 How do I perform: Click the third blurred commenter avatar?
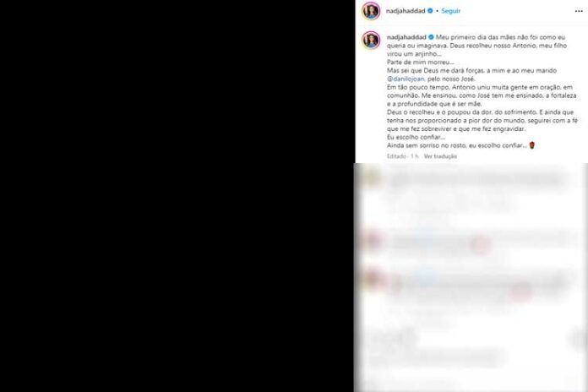click(x=371, y=279)
